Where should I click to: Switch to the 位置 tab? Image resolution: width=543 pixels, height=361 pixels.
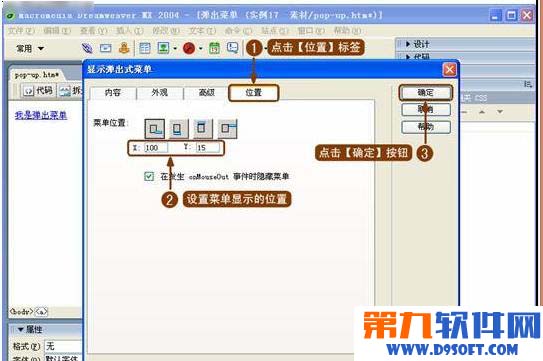(x=253, y=93)
